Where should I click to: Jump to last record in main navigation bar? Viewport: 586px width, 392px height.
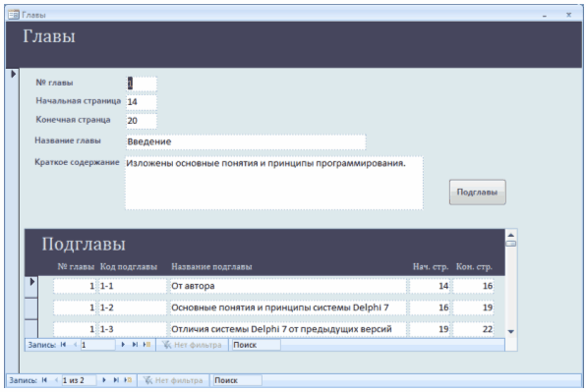tap(116, 380)
